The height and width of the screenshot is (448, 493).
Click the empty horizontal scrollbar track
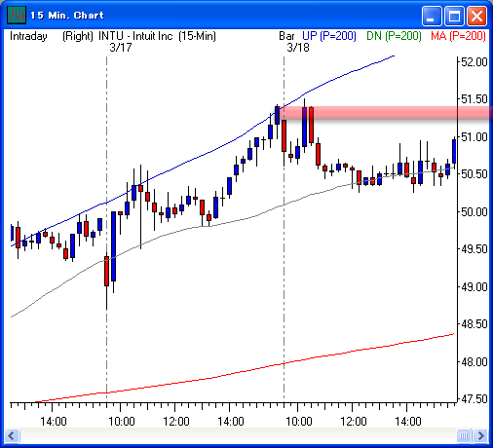(x=238, y=435)
